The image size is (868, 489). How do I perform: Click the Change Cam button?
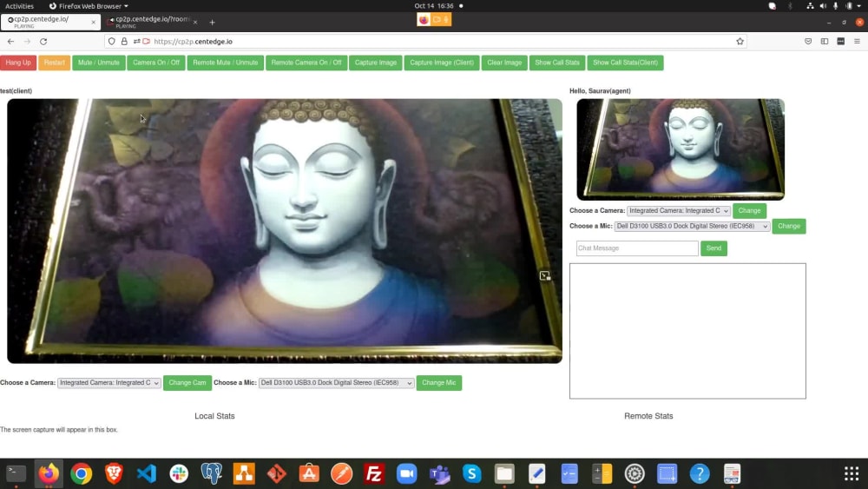[x=187, y=383]
